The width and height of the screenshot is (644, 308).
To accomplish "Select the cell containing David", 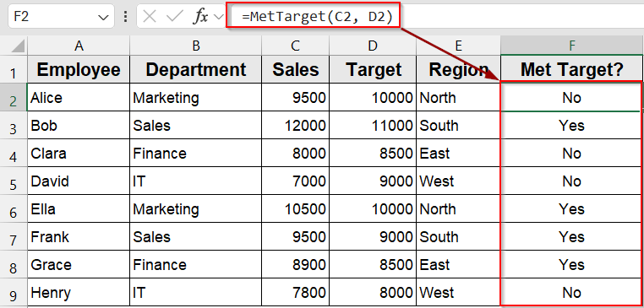I will coord(79,181).
